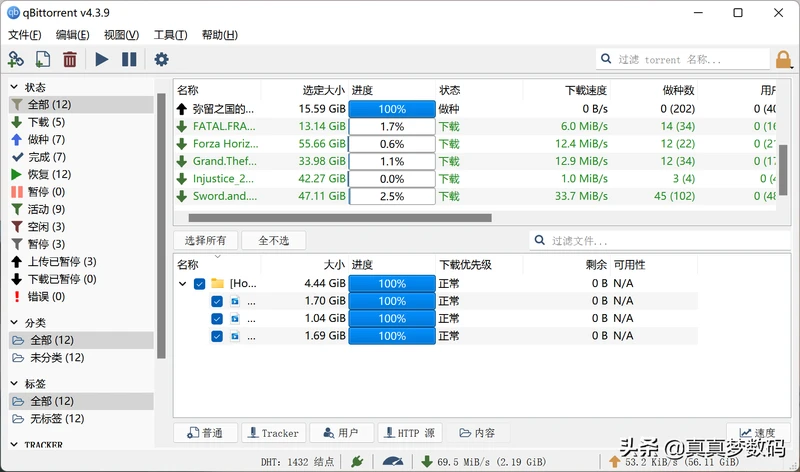This screenshot has height=472, width=800.
Task: Switch to the 用户 tab
Action: [341, 433]
